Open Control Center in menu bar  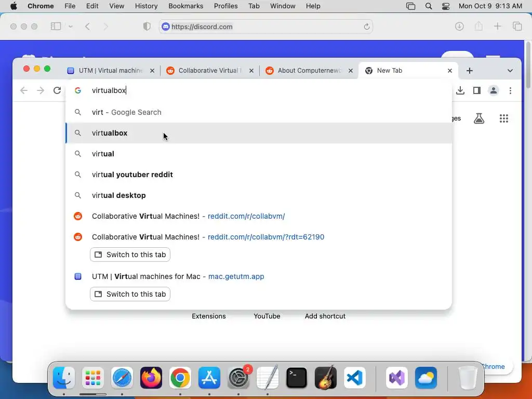(x=446, y=6)
